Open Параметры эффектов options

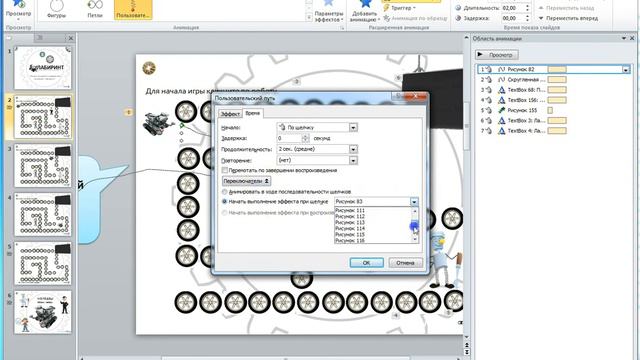pyautogui.click(x=329, y=11)
